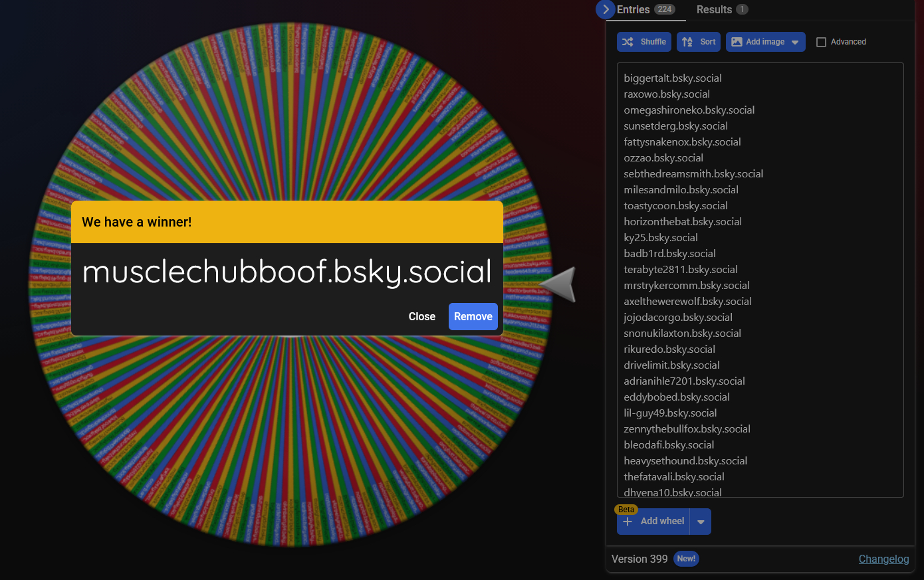Image resolution: width=924 pixels, height=580 pixels.
Task: Click the biggertalt.bsky.social entry line
Action: click(x=672, y=78)
